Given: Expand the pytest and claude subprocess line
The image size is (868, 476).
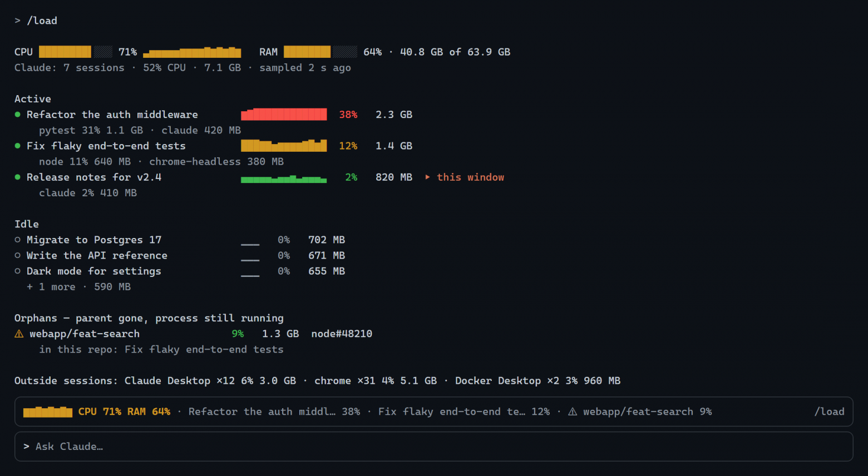Looking at the screenshot, I should point(140,130).
